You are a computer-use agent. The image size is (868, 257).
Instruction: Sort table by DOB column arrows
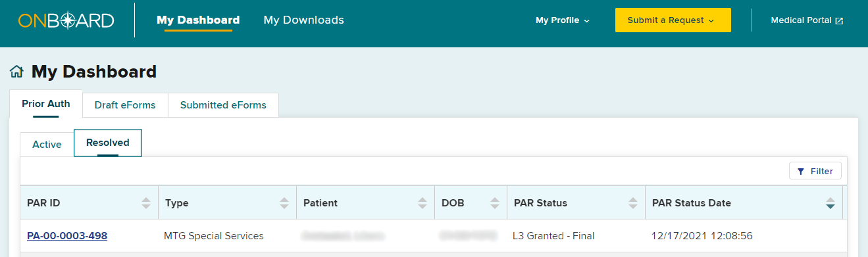point(495,203)
